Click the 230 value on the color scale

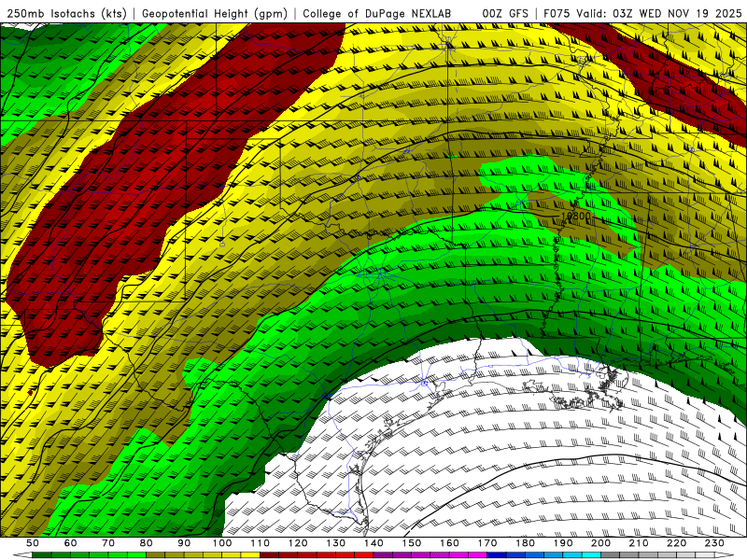click(714, 543)
